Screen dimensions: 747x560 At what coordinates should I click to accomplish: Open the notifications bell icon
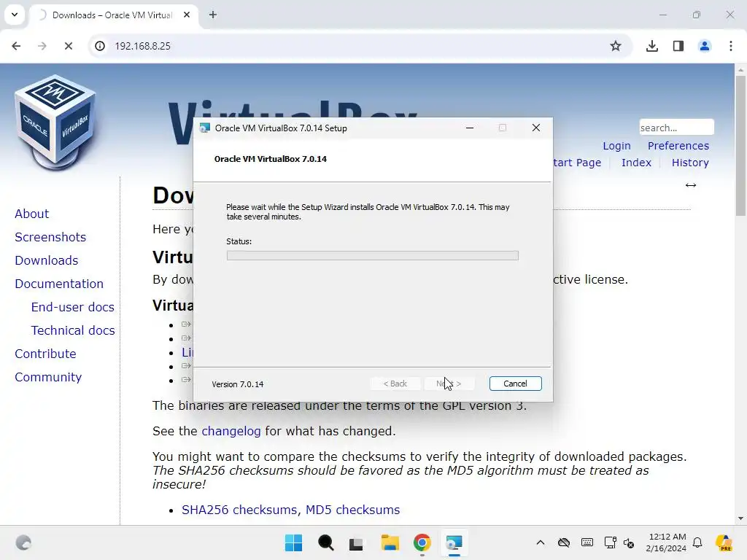pyautogui.click(x=697, y=542)
